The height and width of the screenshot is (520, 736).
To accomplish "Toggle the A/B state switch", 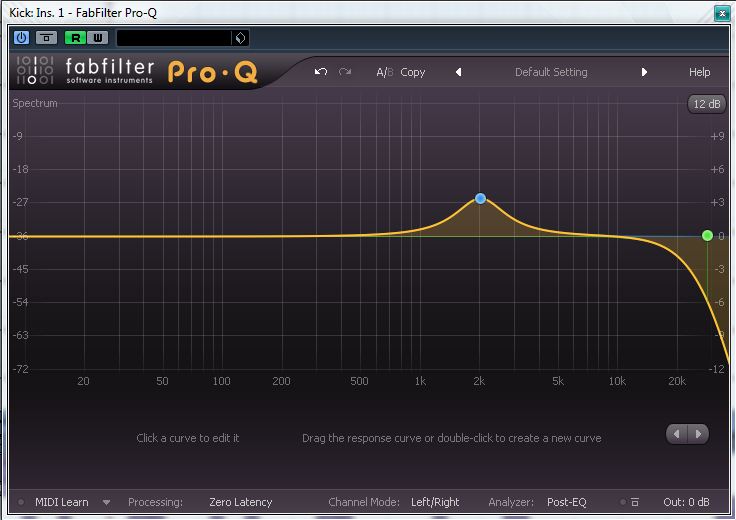I will 384,72.
